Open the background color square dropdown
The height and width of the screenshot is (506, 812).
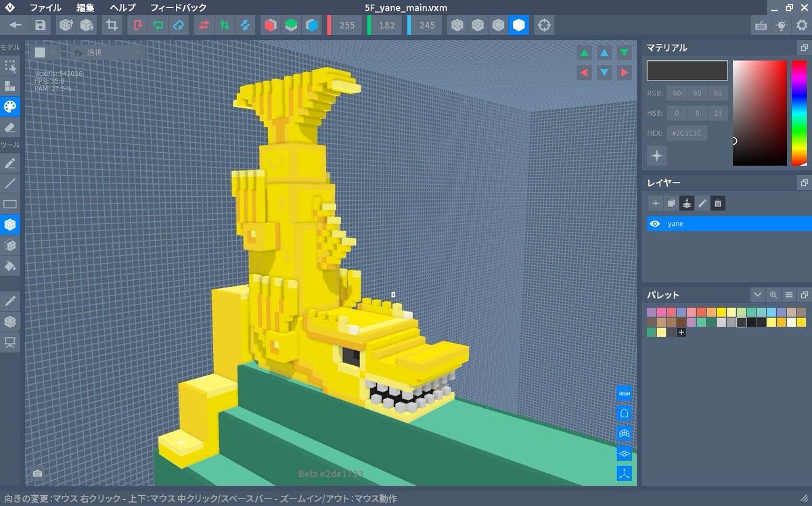tap(47, 52)
